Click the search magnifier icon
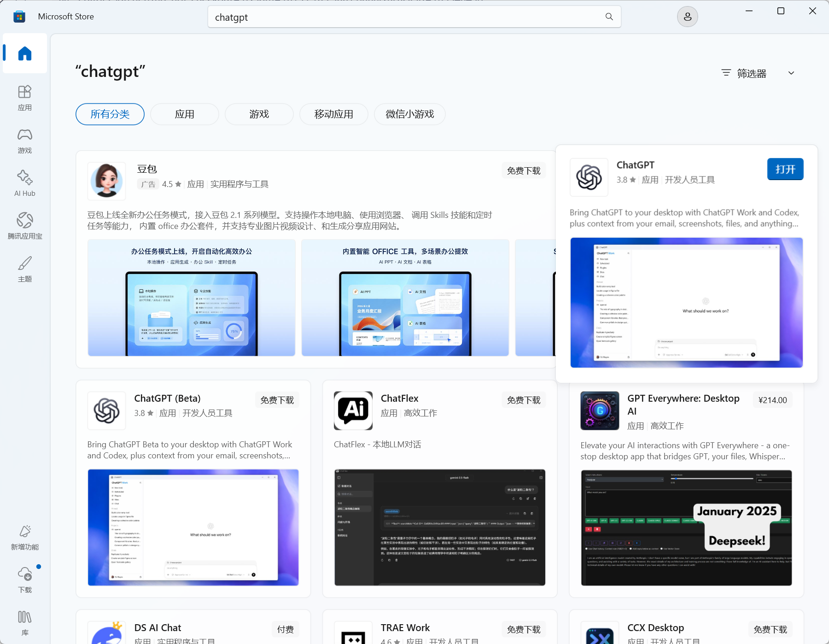The height and width of the screenshot is (644, 829). point(609,17)
